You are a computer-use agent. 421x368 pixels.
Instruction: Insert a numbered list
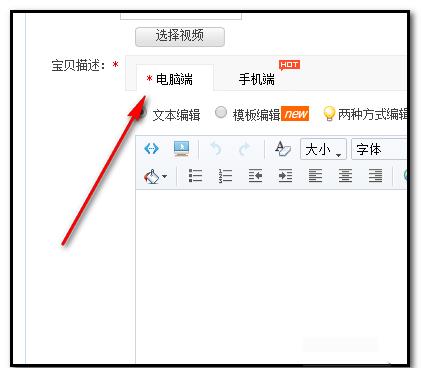click(225, 176)
